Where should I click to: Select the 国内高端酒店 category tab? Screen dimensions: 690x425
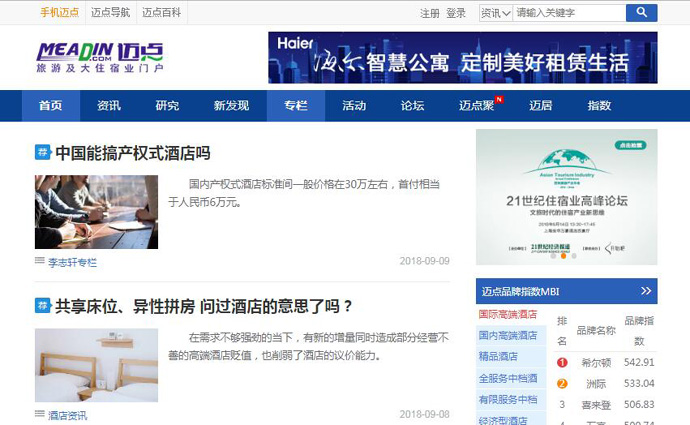[508, 336]
